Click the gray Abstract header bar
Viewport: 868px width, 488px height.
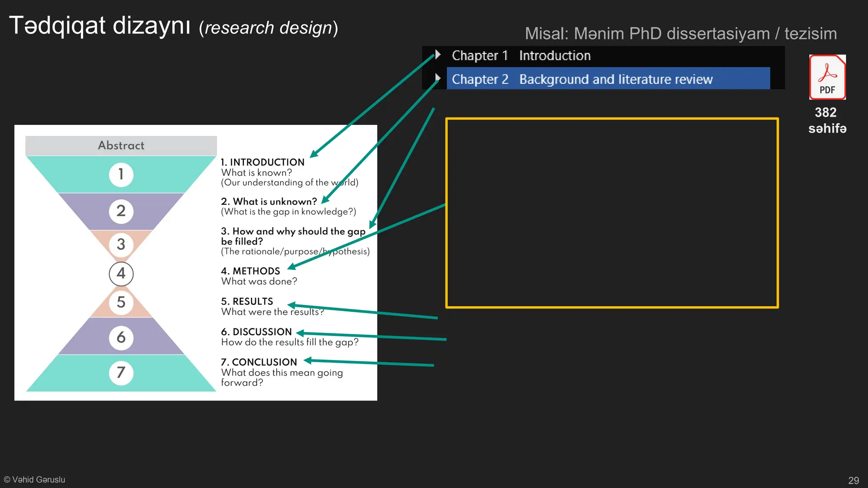coord(121,146)
